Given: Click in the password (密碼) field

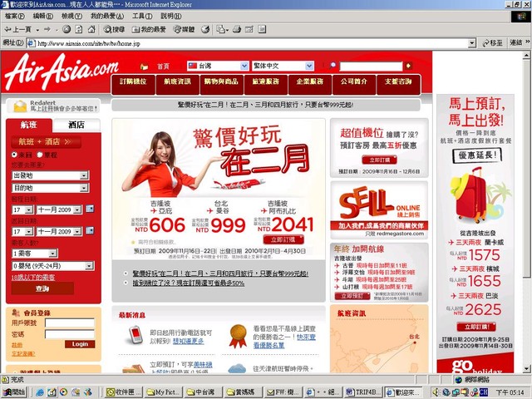Looking at the screenshot, I should tap(70, 334).
